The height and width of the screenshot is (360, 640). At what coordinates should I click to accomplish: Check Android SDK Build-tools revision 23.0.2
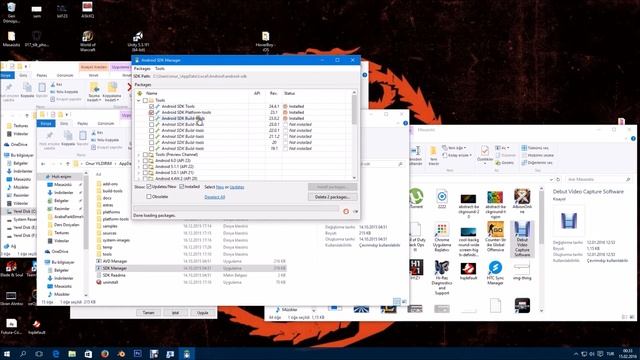[x=151, y=118]
